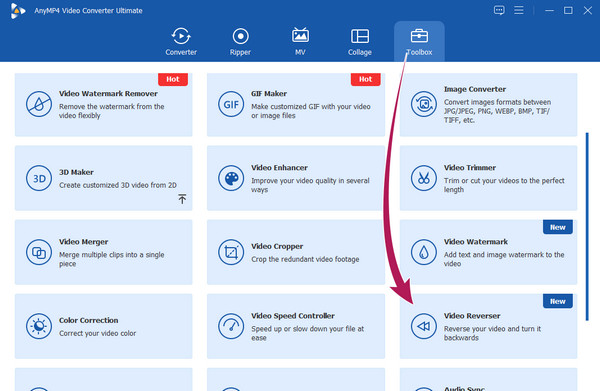Viewport: 600px width, 391px height.
Task: Click 'Create customized 3D video from 2D' text
Action: [118, 185]
